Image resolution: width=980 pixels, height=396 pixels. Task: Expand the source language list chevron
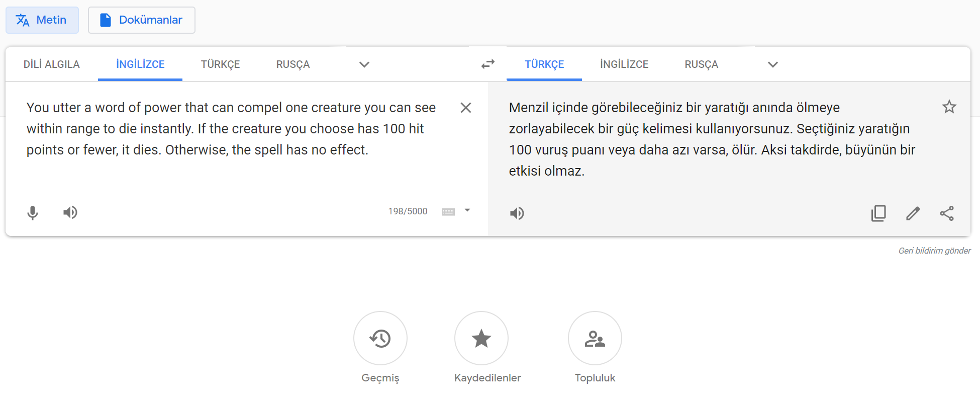click(x=364, y=64)
